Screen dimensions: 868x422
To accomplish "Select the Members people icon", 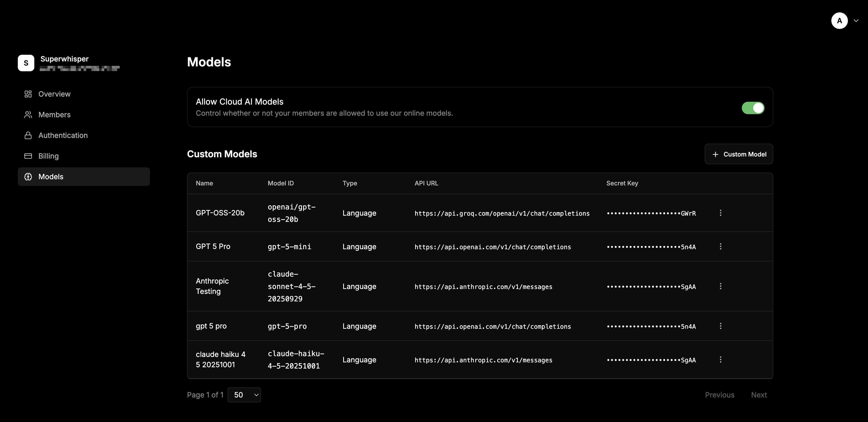I will [28, 115].
